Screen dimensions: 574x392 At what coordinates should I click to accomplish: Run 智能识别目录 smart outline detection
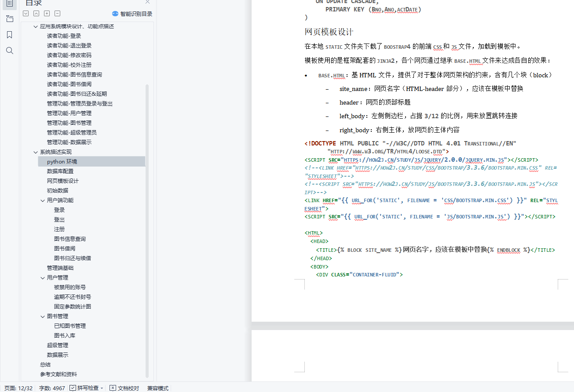point(136,14)
